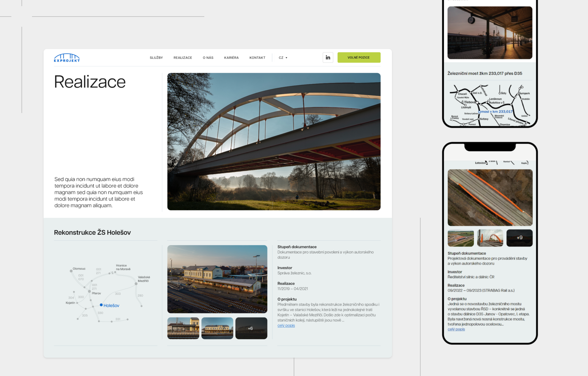Open the LinkedIn icon link
This screenshot has width=588, height=376.
click(x=328, y=57)
